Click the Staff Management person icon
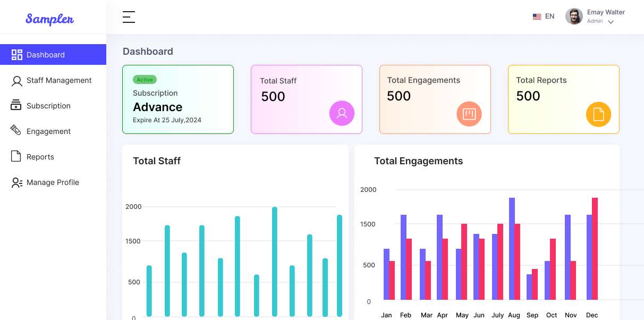644x320 pixels. click(17, 81)
